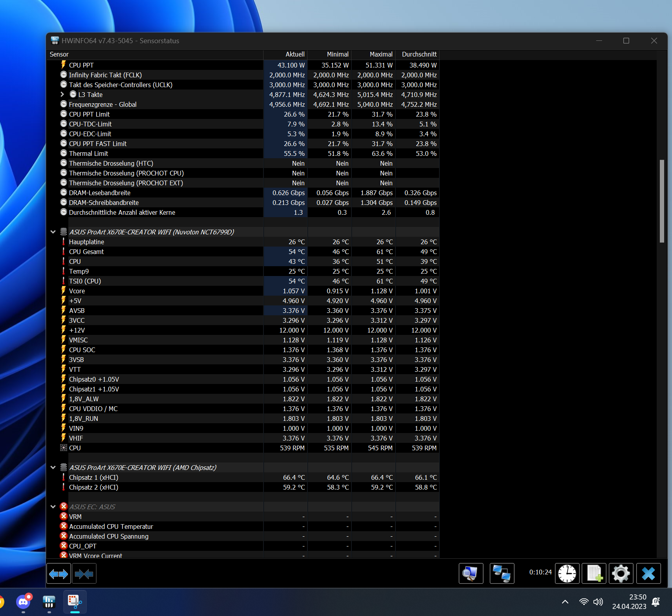Screen dimensions: 672x616
Task: Click the Maximal column header
Action: tap(381, 54)
